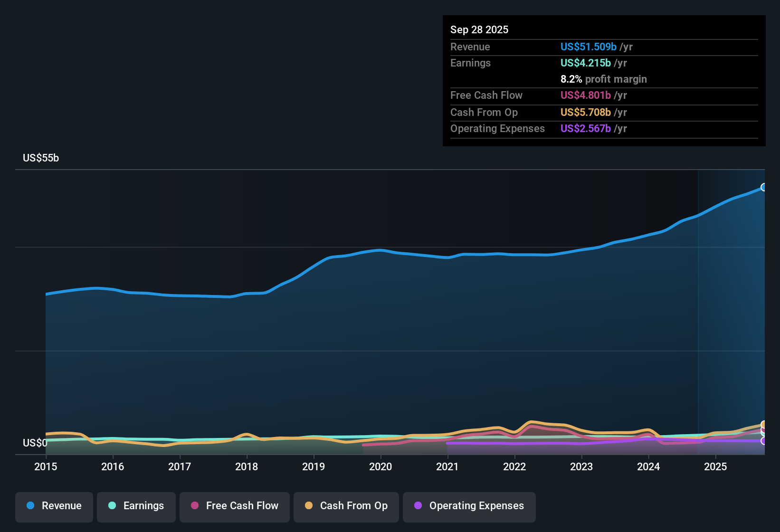Select the 2015 year label
Screen dimensions: 780x532
point(46,467)
